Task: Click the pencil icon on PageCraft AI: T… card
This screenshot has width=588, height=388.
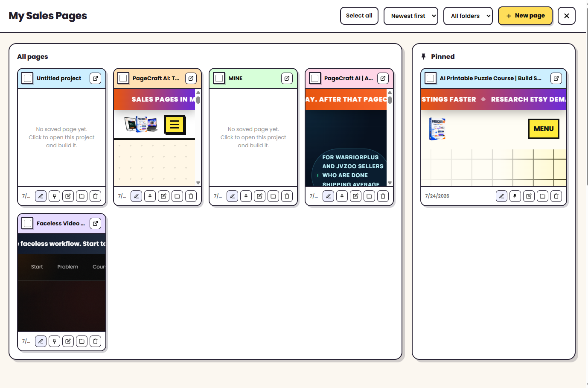Action: pyautogui.click(x=136, y=196)
